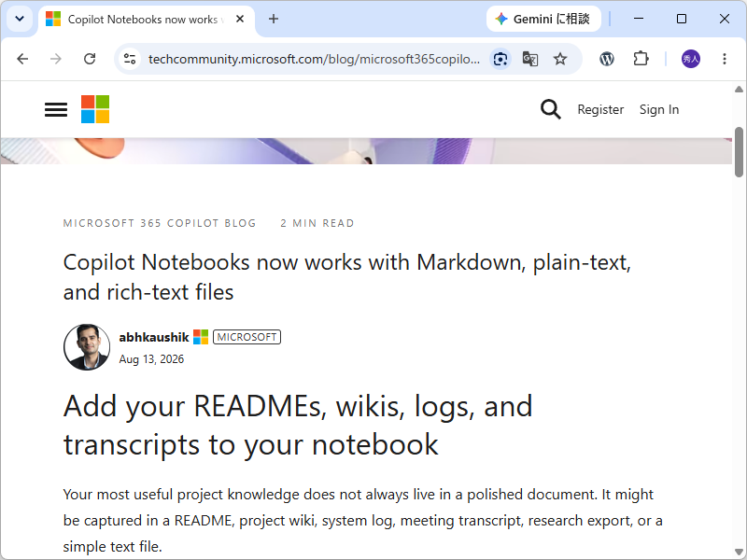Viewport: 747px width, 560px height.
Task: Click the Register link
Action: pyautogui.click(x=600, y=109)
